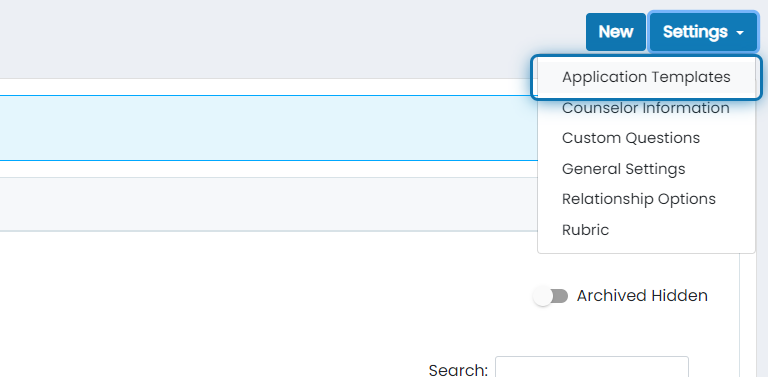Focus the Search input field
This screenshot has height=377, width=768.
tap(592, 367)
